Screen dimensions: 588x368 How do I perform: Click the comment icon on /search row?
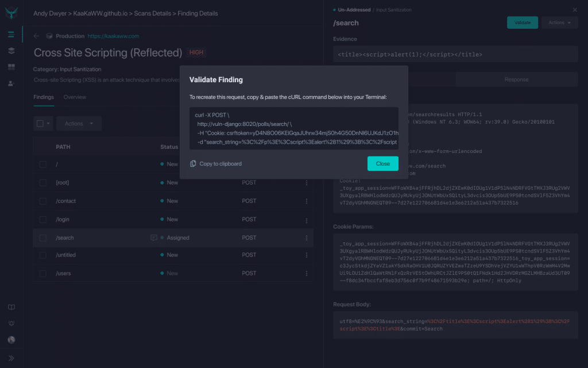154,238
